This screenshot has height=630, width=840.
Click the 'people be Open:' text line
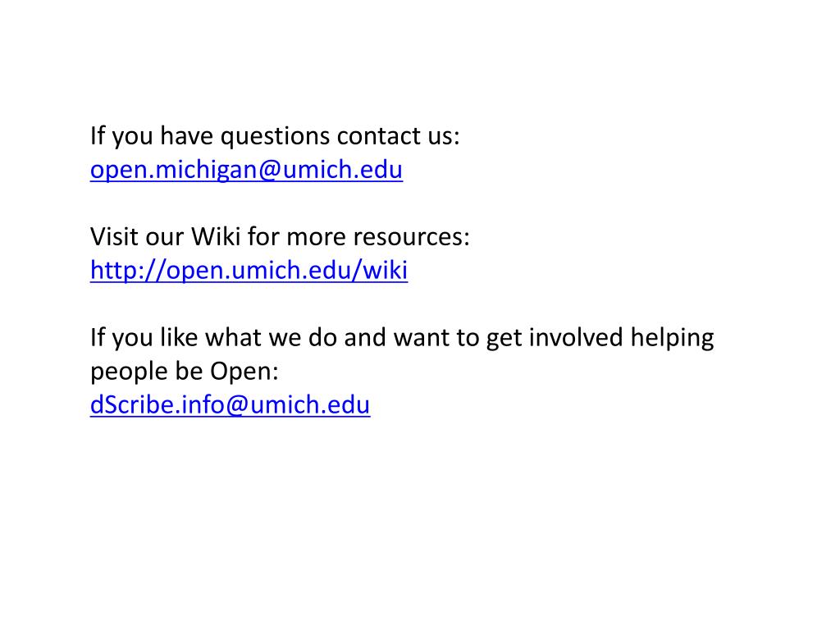click(x=185, y=372)
